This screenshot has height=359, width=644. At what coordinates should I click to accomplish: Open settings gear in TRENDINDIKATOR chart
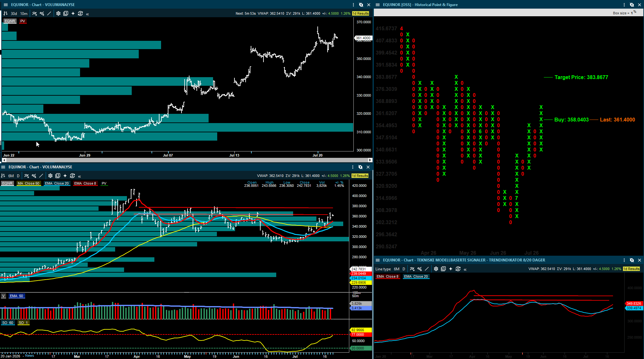click(436, 269)
